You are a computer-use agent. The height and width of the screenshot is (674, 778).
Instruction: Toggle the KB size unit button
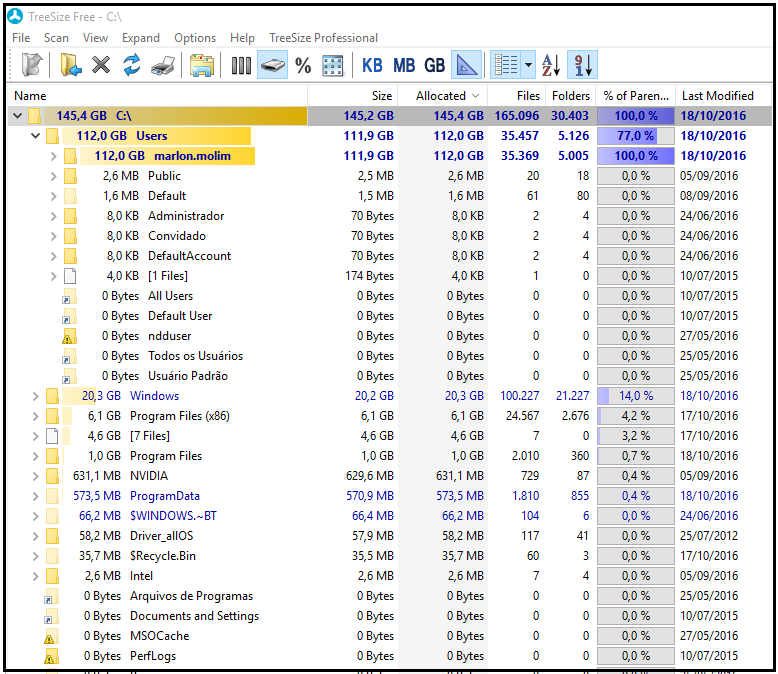pyautogui.click(x=372, y=65)
